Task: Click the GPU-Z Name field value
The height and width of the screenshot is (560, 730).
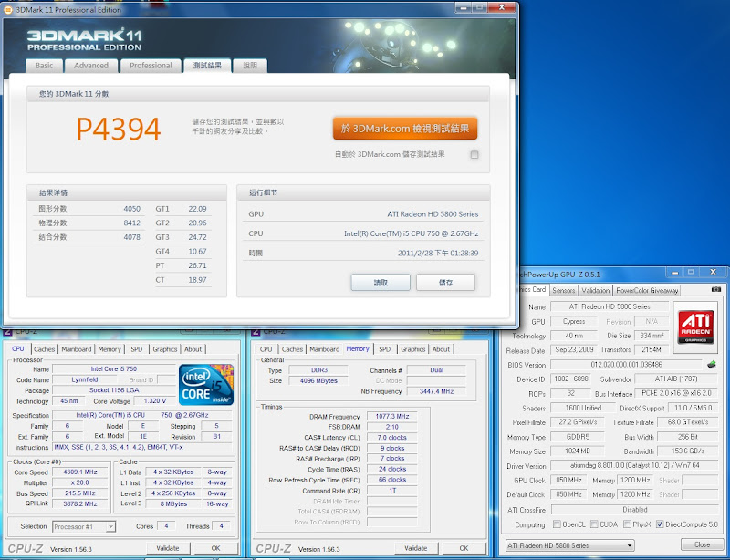Action: click(610, 306)
